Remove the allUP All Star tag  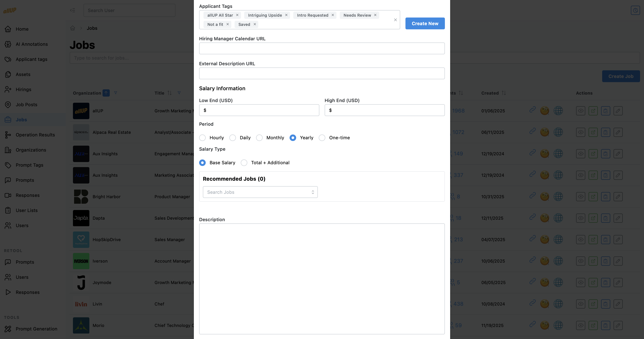(237, 15)
